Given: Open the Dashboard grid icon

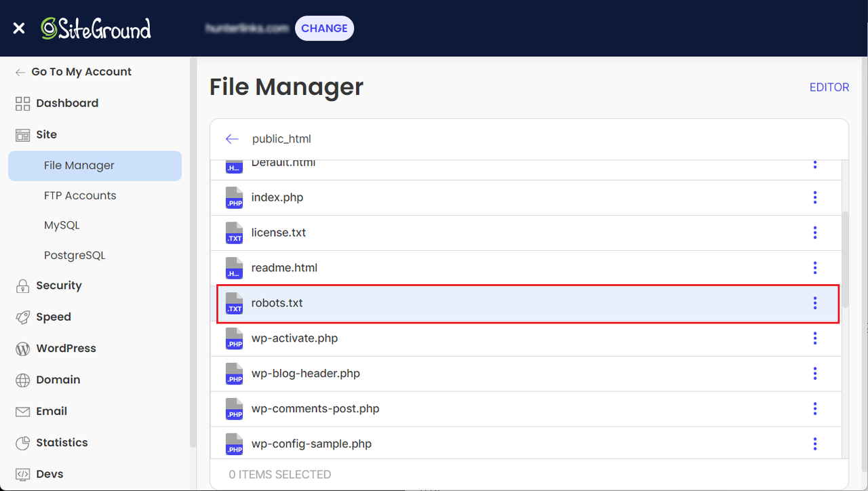Looking at the screenshot, I should [22, 103].
